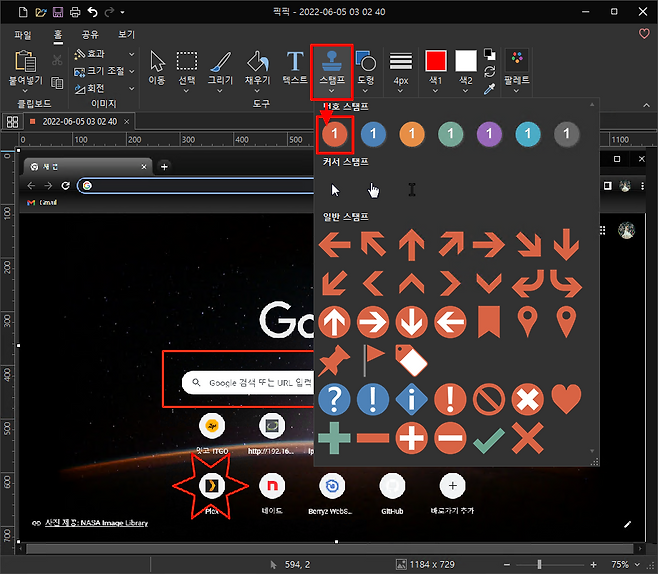Open the 파일 menu
Screen dimensions: 658x574
pos(22,33)
